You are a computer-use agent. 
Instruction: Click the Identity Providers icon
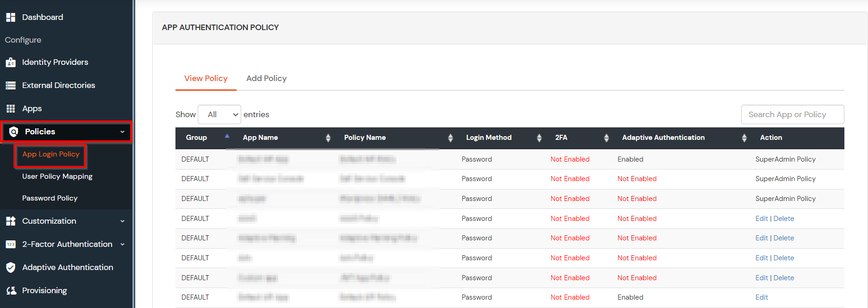11,62
